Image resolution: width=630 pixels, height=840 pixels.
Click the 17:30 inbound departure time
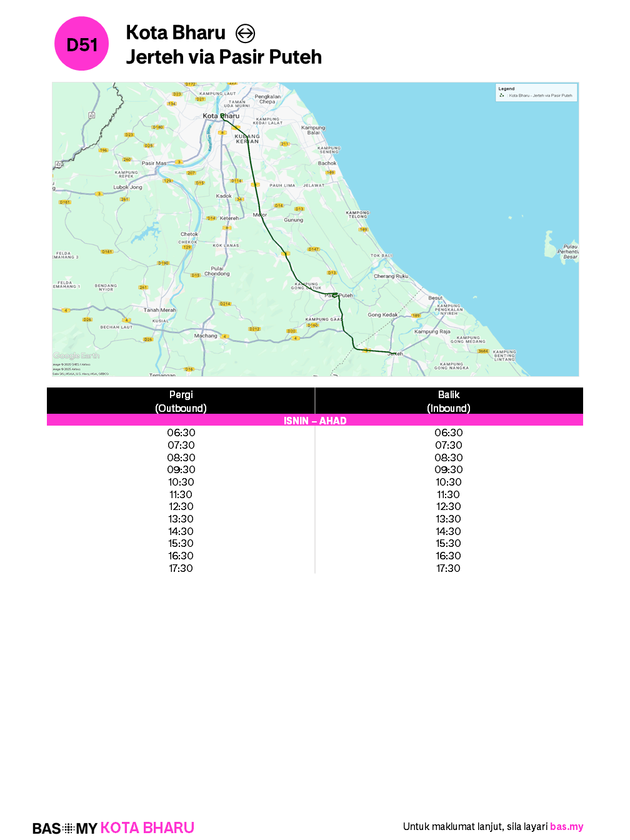[448, 568]
